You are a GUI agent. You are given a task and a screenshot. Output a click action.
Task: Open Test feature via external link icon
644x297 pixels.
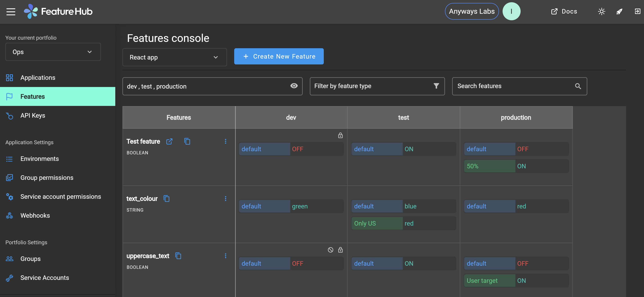169,141
